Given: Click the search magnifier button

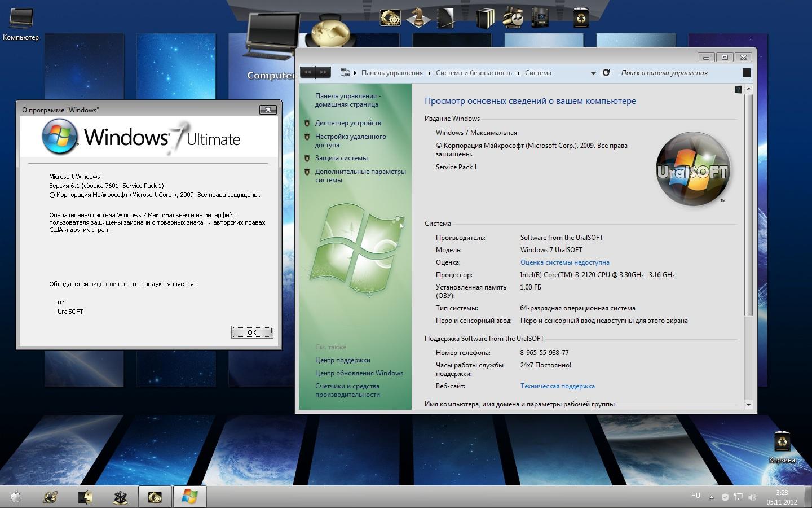Looking at the screenshot, I should [x=747, y=72].
